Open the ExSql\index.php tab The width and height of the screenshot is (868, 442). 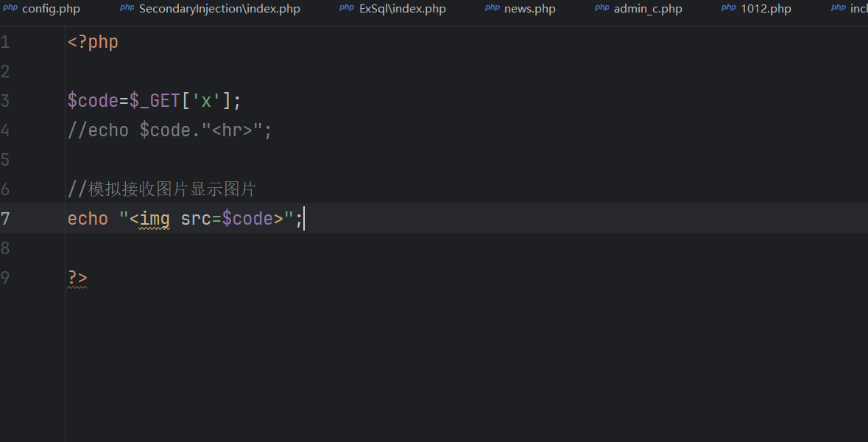point(392,9)
